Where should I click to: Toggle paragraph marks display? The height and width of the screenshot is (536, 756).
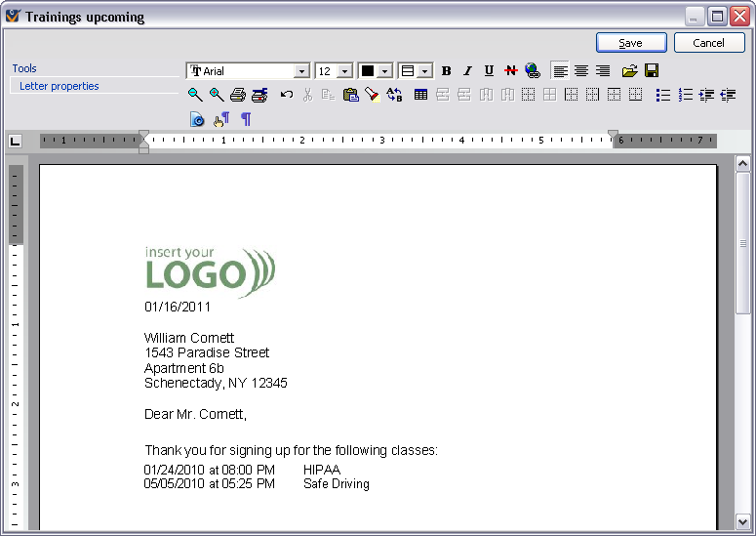(x=246, y=119)
